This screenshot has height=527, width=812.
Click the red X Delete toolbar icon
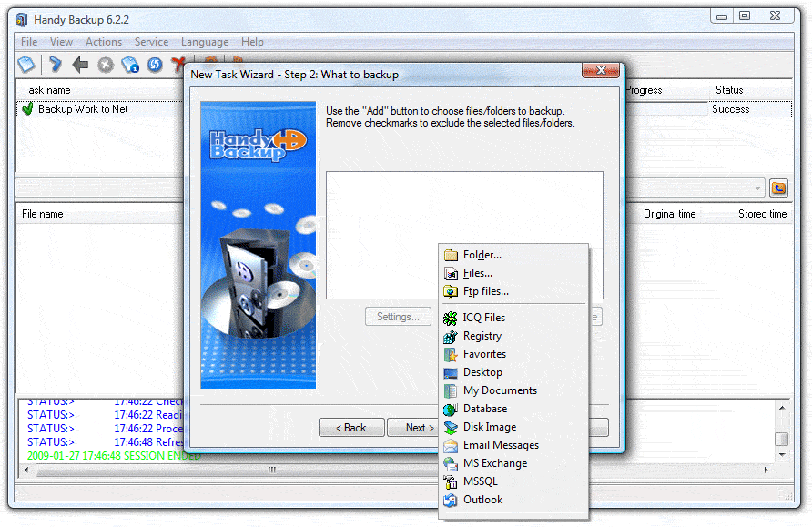pyautogui.click(x=178, y=65)
